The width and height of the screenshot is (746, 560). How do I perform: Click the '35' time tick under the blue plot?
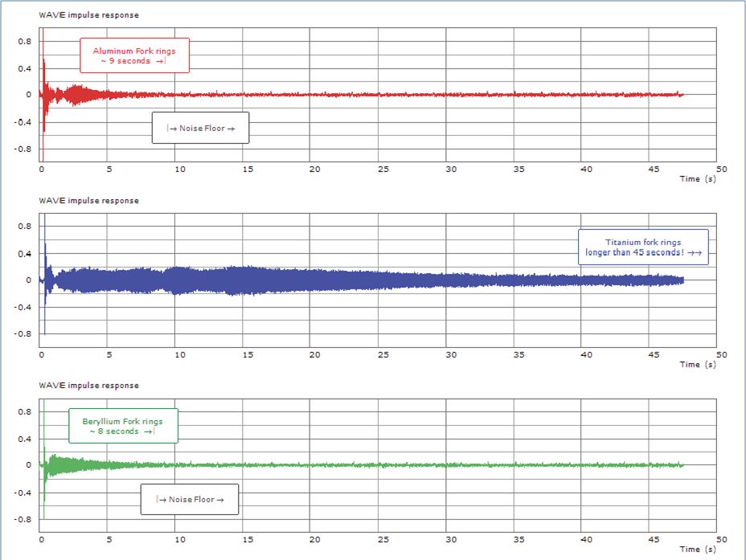[519, 354]
